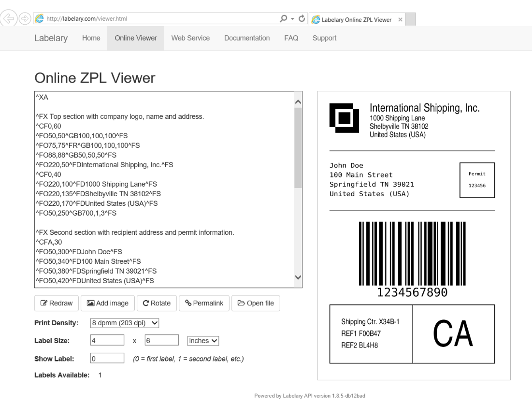The height and width of the screenshot is (405, 532).
Task: Click the Rotate circular-arrow icon
Action: pos(145,303)
